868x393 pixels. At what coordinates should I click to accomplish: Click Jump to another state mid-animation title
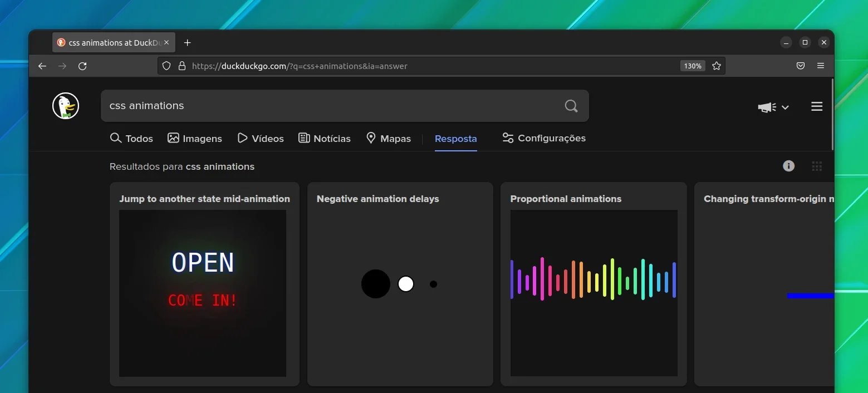pos(204,199)
